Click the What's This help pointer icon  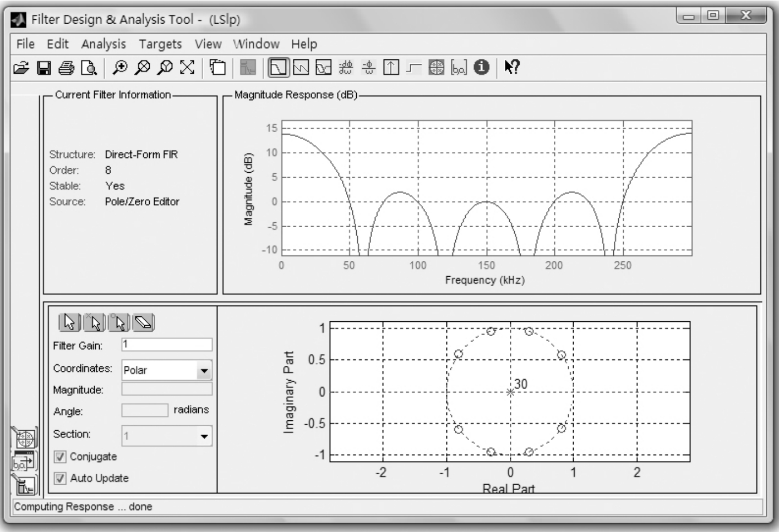click(511, 68)
